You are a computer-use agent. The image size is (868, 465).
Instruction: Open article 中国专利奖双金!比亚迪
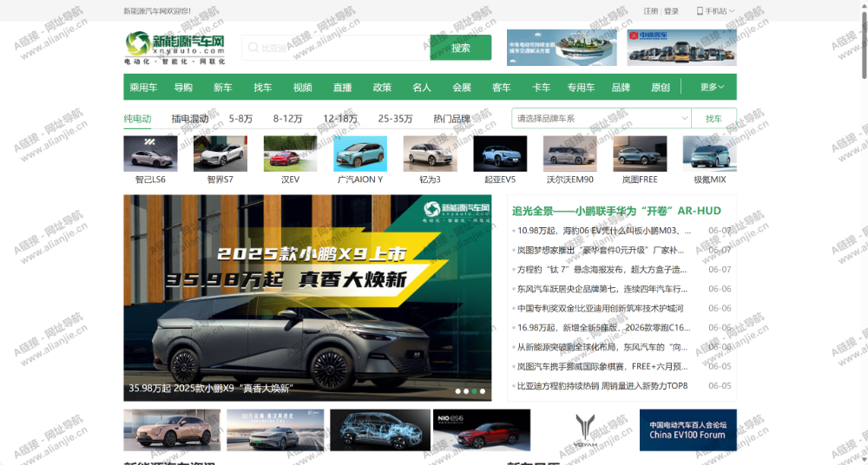[601, 308]
